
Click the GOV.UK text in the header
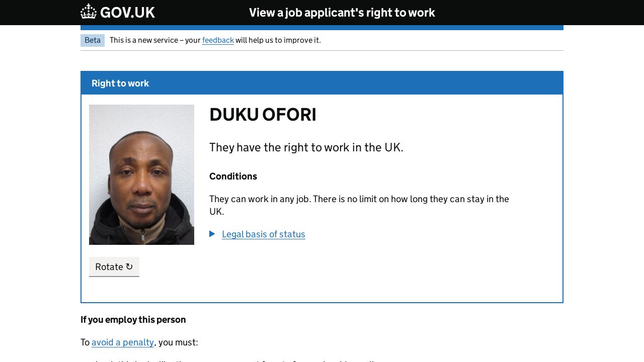(x=127, y=13)
